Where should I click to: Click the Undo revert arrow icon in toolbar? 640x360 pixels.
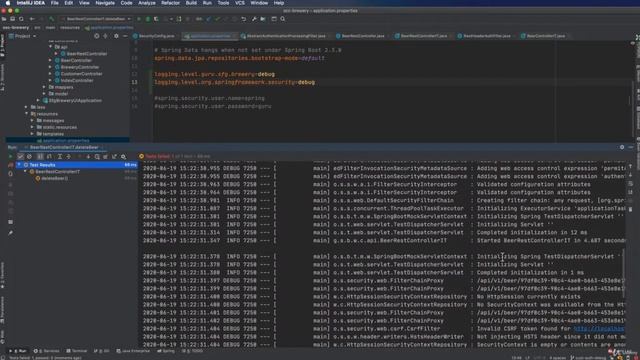coord(244,19)
